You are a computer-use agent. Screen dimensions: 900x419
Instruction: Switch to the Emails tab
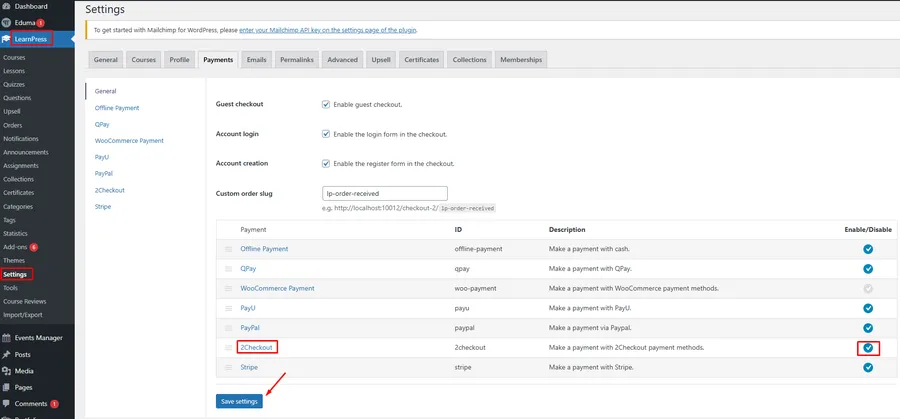tap(257, 60)
